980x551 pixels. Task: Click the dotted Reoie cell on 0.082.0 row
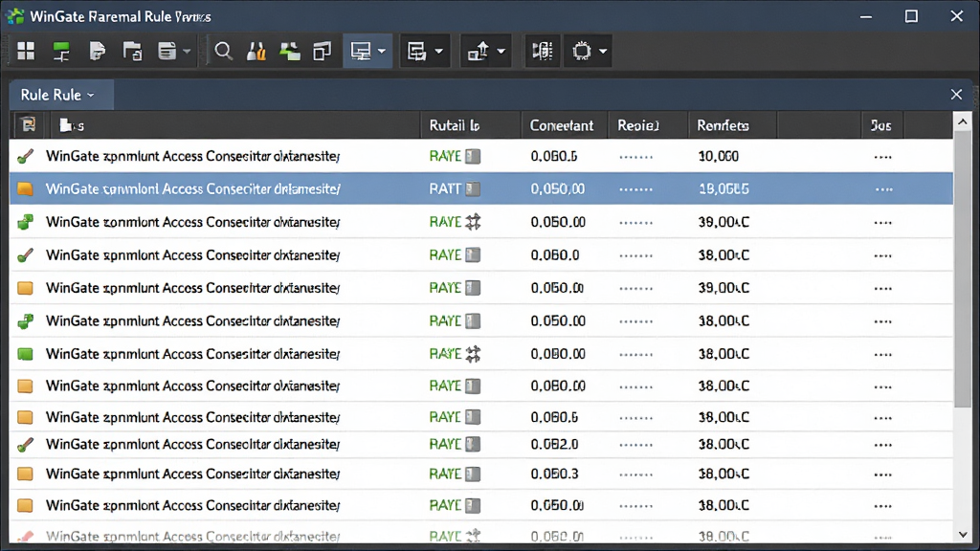[x=636, y=446]
